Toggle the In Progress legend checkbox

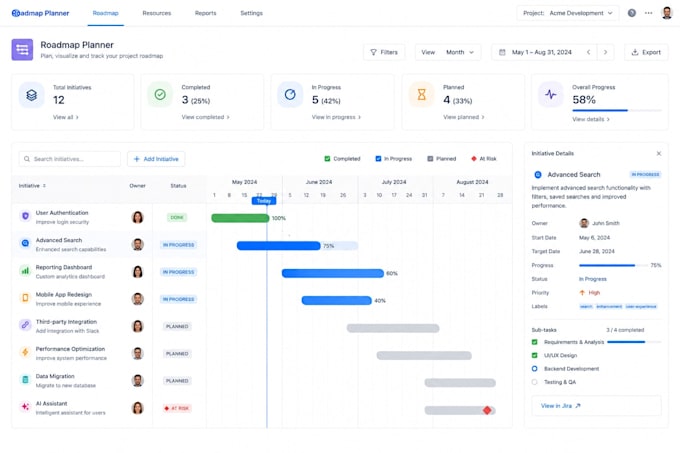click(378, 159)
